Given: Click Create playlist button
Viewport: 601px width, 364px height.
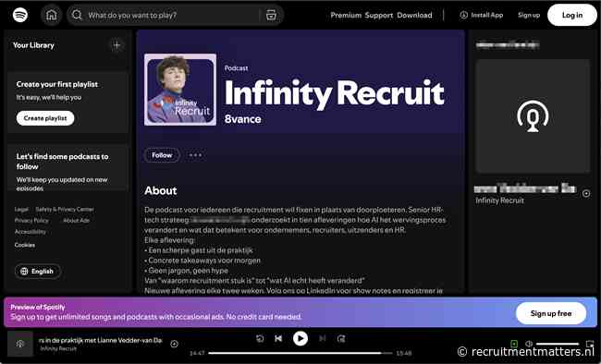Looking at the screenshot, I should point(45,118).
